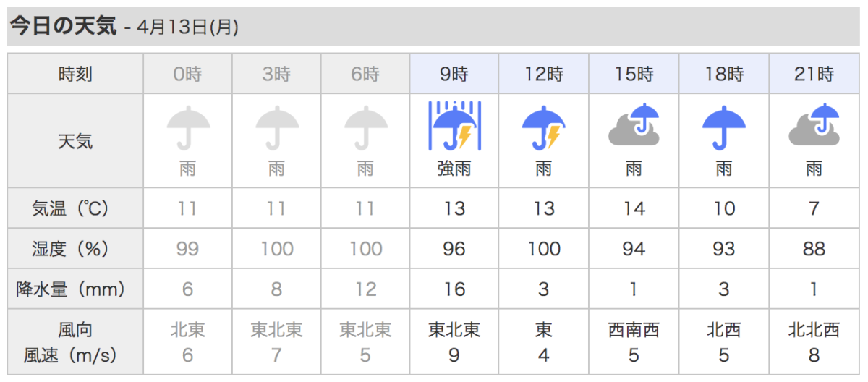Click the 降水量（mm） row header
This screenshot has width=868, height=382.
(x=75, y=289)
